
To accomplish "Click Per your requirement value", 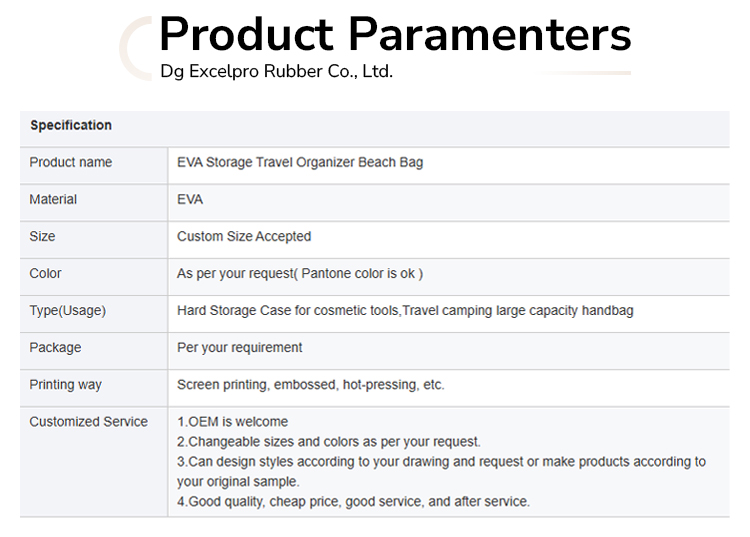I will 240,348.
